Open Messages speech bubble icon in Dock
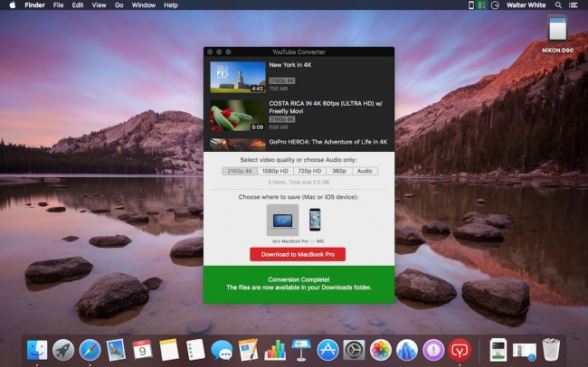 [x=222, y=350]
